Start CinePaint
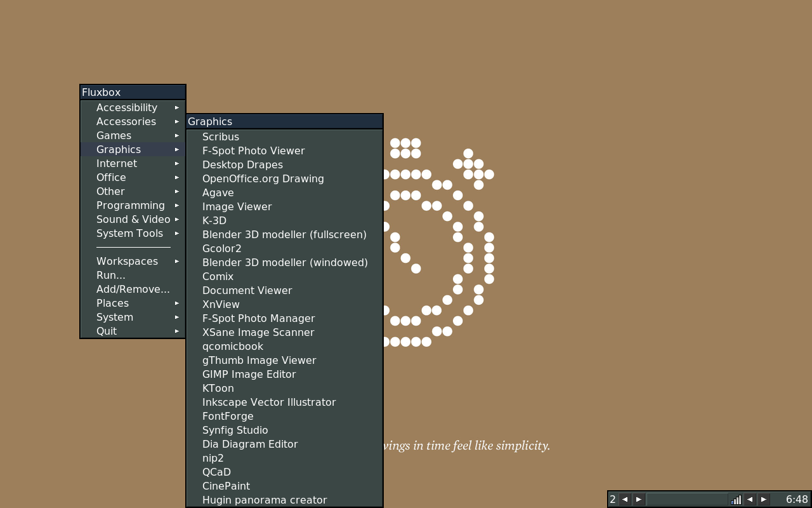Image resolution: width=812 pixels, height=508 pixels. (284, 486)
